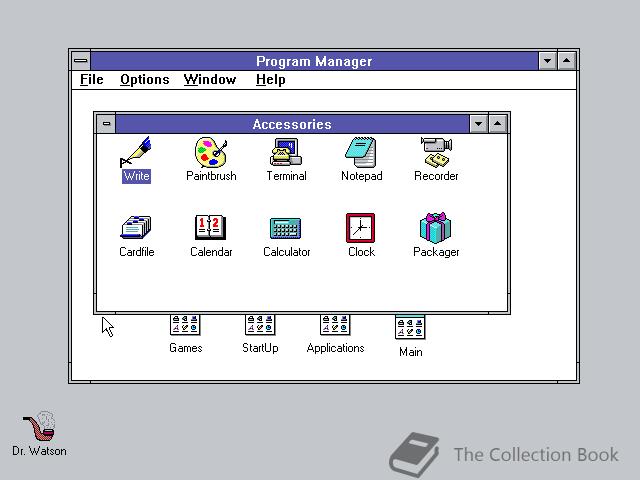Click the Dr. Watson pipe icon on the desktop
The height and width of the screenshot is (480, 640).
click(39, 426)
